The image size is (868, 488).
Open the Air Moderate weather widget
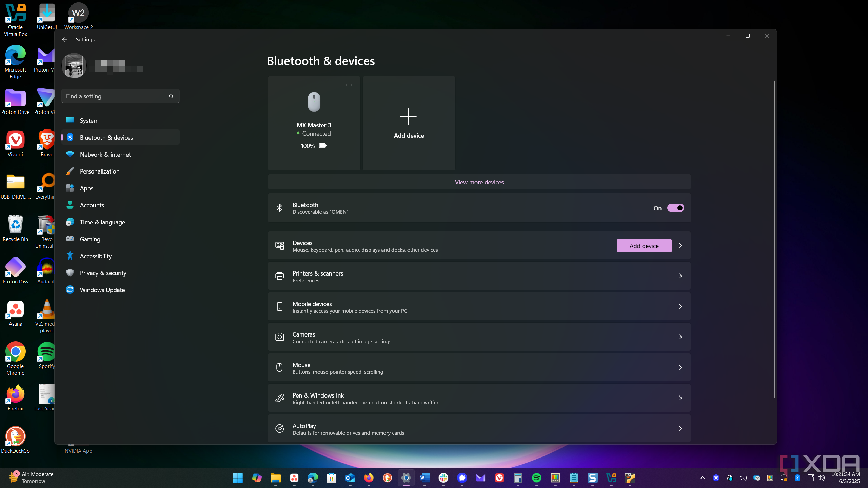(31, 477)
